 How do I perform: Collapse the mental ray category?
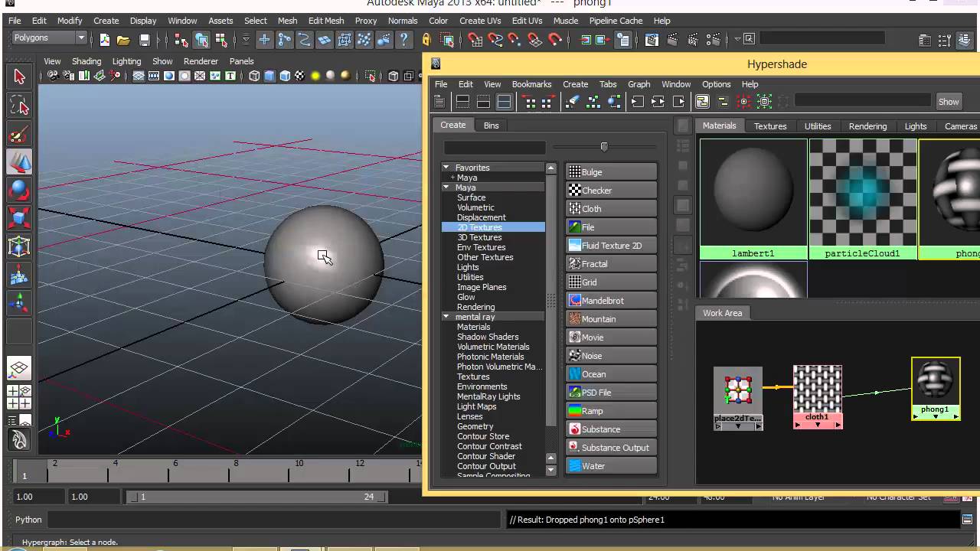pyautogui.click(x=446, y=317)
